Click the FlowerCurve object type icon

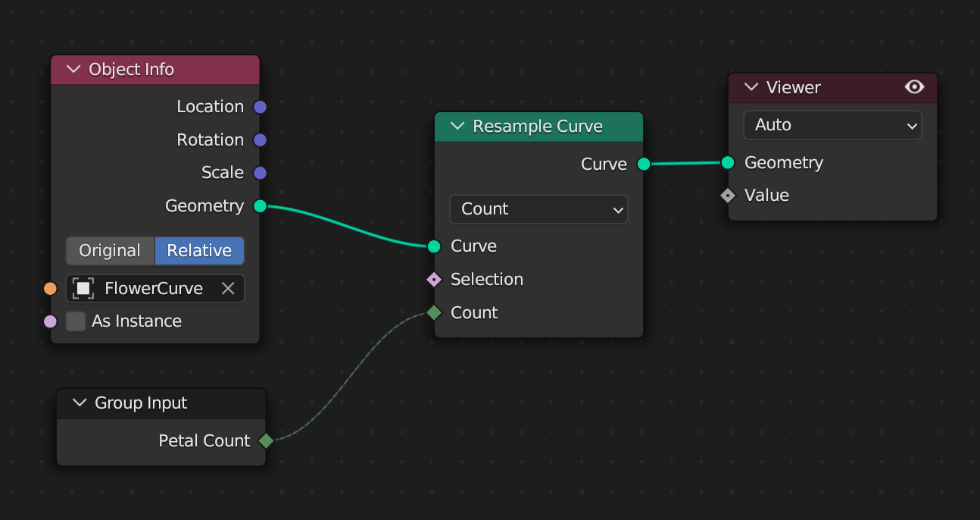[84, 289]
